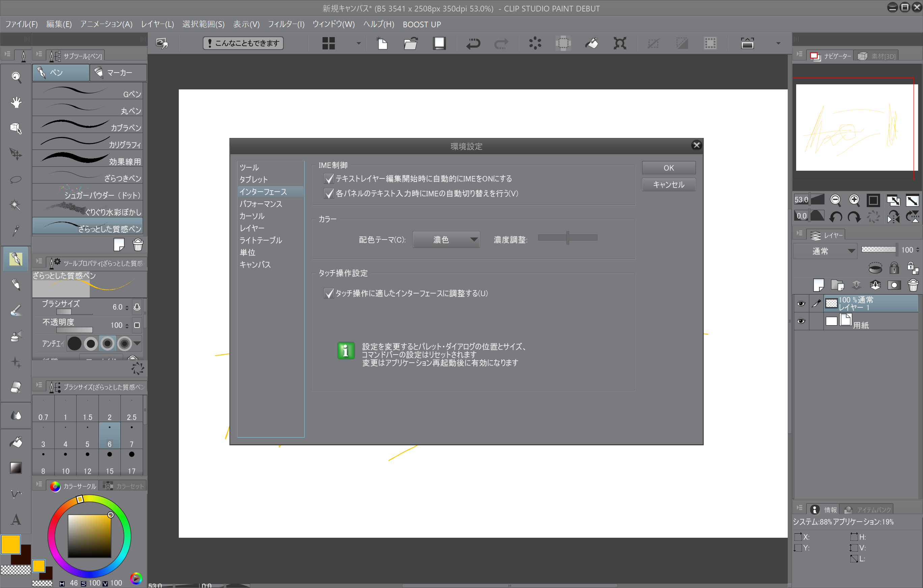This screenshot has height=588, width=923.
Task: Click the OK button in preferences
Action: [669, 168]
